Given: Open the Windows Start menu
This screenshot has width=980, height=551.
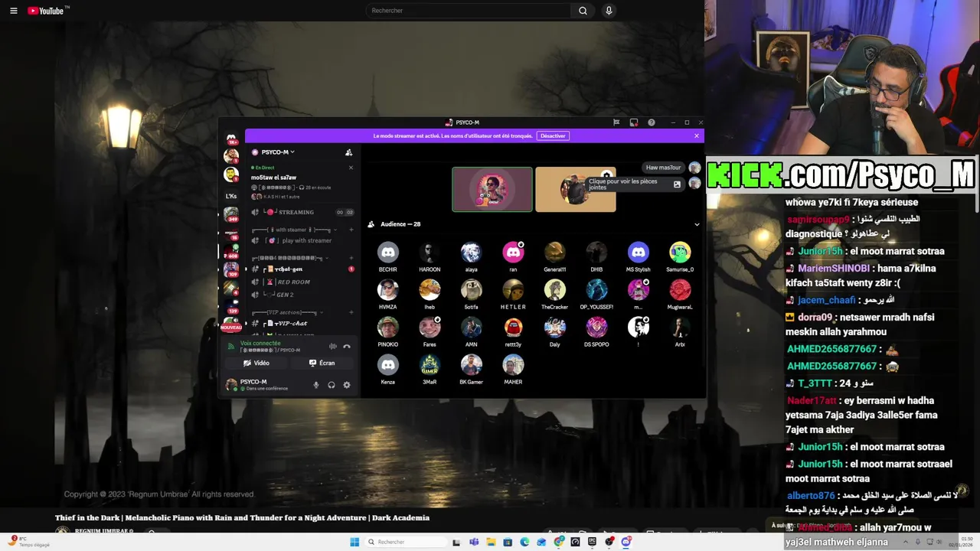Looking at the screenshot, I should tap(354, 542).
